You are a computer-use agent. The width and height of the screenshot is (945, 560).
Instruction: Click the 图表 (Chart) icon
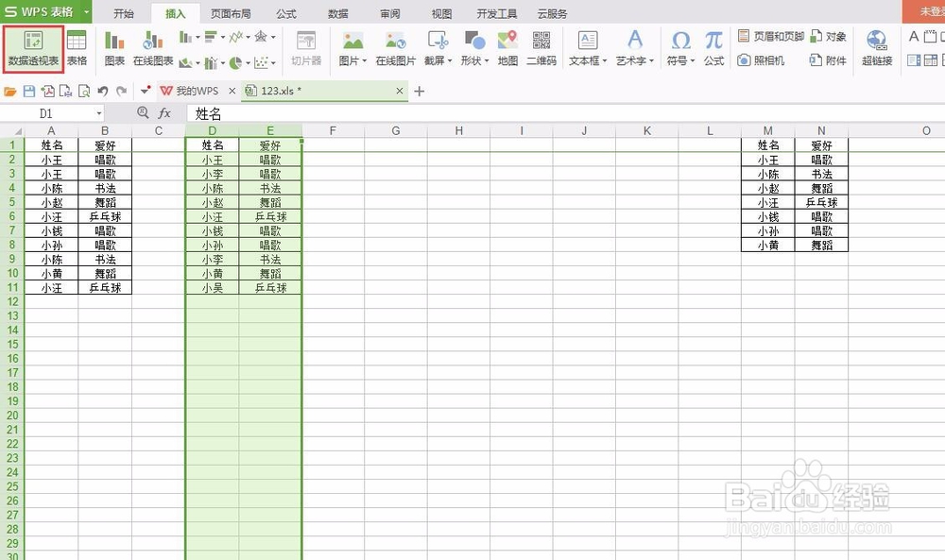[x=114, y=48]
